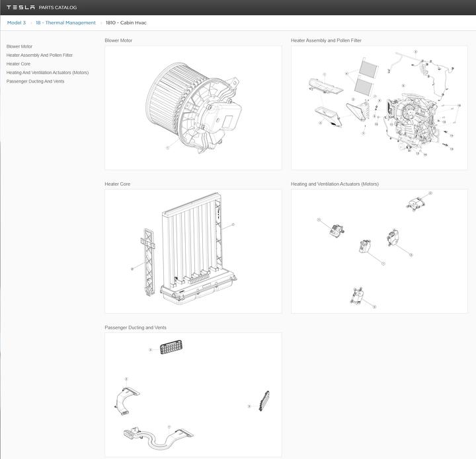Click Passenger Ducting and Vents diagram title
The height and width of the screenshot is (459, 476).
136,328
